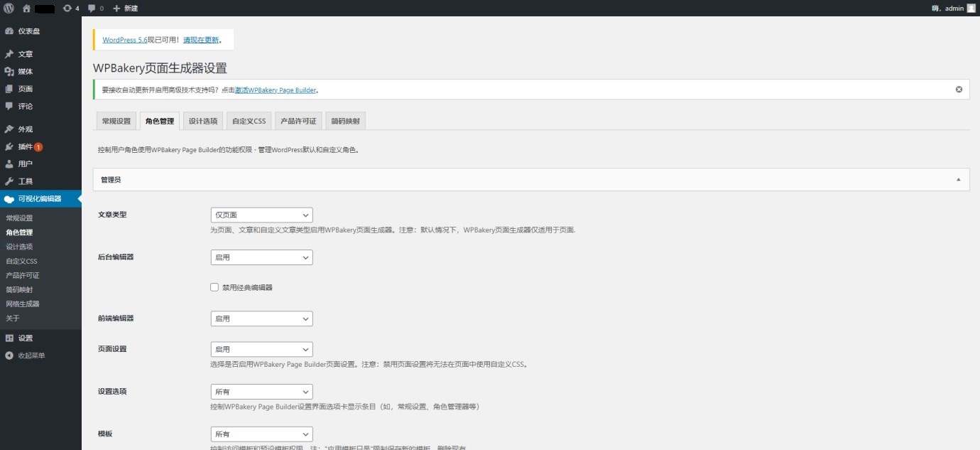This screenshot has height=450, width=980.
Task: Open 媒体 media menu
Action: coord(40,71)
